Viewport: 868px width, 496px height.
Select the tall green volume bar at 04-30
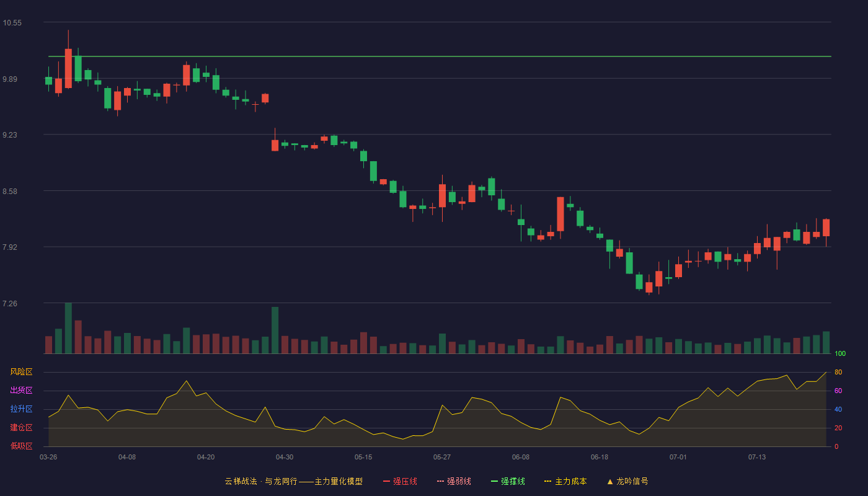(275, 330)
